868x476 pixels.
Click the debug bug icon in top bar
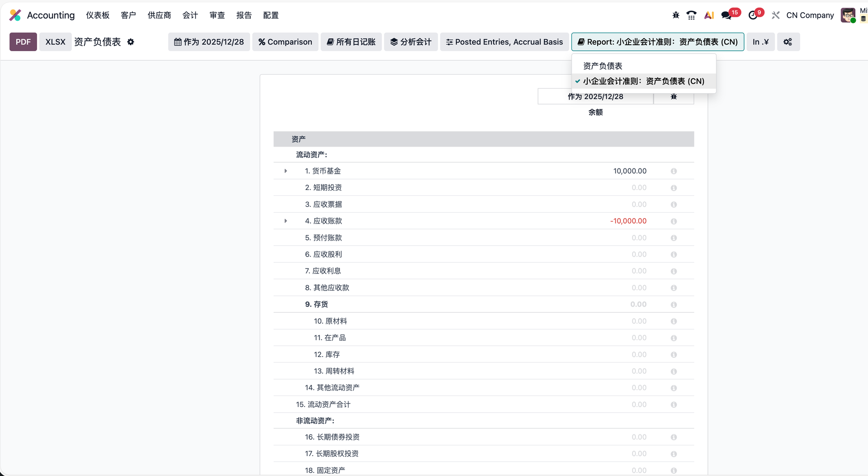click(676, 15)
